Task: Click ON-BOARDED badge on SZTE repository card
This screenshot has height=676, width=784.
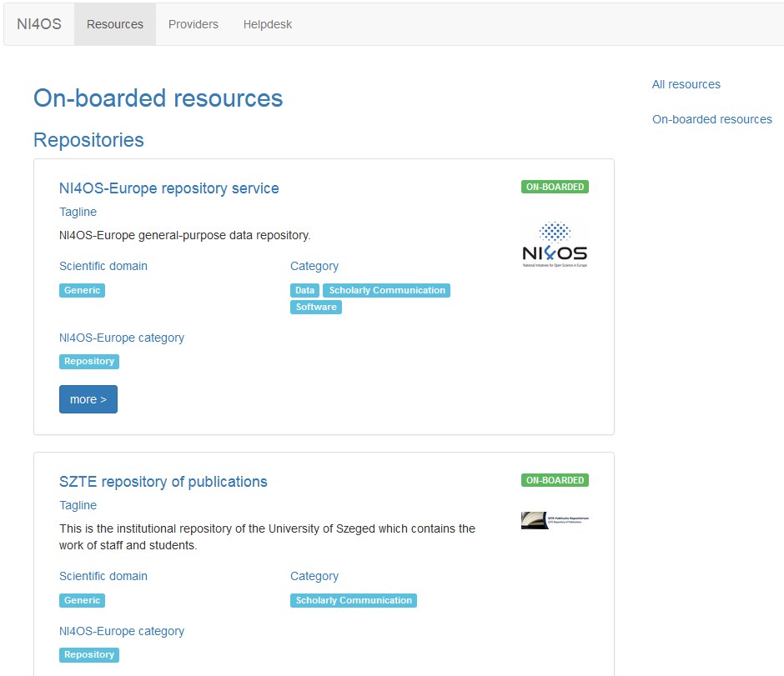Action: [x=555, y=480]
